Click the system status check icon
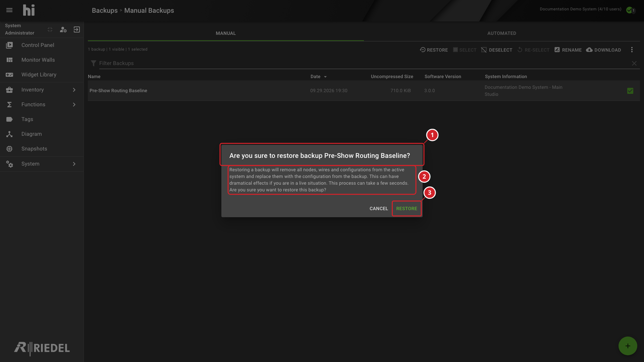 (630, 10)
